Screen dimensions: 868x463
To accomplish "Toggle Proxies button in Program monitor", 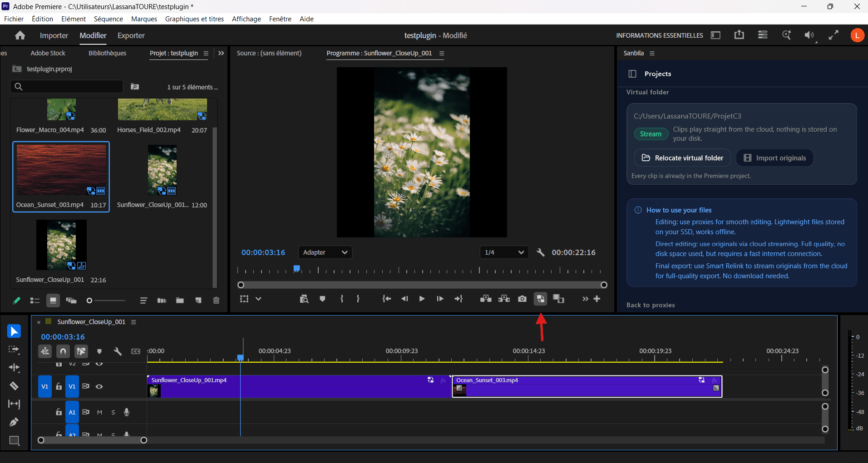I will click(540, 299).
